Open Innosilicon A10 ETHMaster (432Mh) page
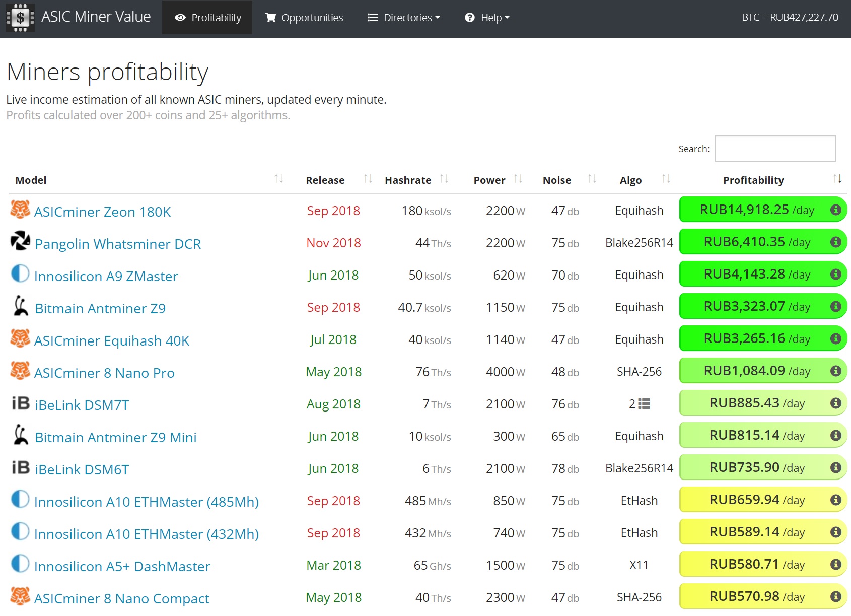 tap(147, 534)
